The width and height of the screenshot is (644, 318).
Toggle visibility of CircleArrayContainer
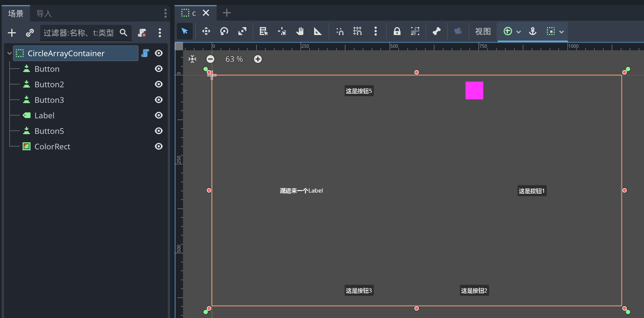[x=159, y=53]
